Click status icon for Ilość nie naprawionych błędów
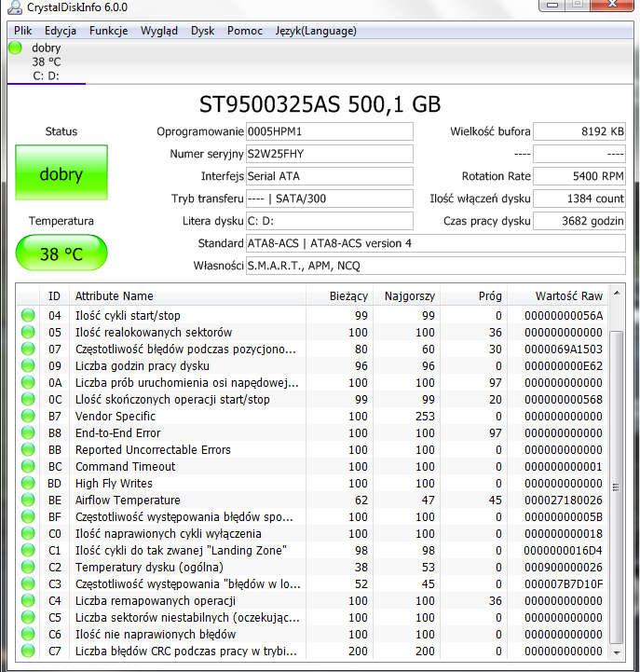 pyautogui.click(x=28, y=634)
